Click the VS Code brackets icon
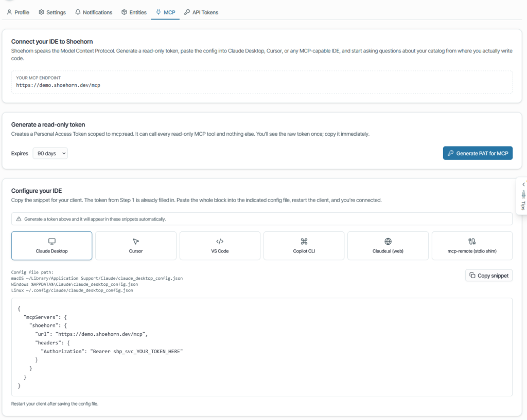Screen dimensions: 527x420 [x=220, y=242]
